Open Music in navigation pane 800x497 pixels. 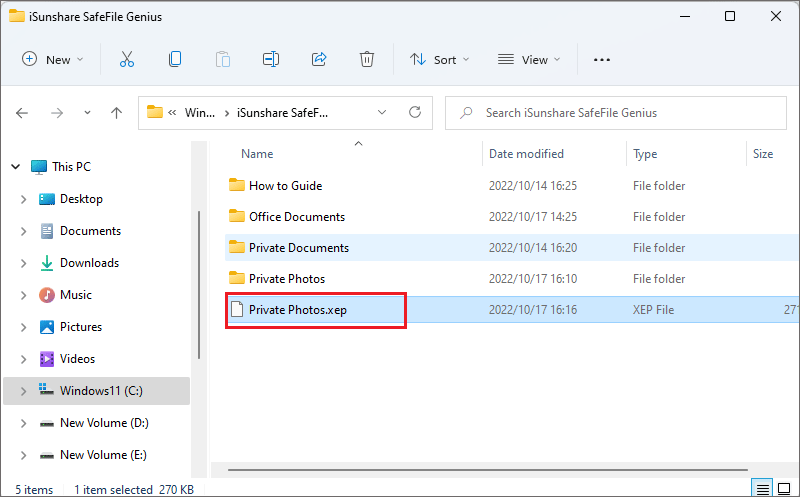(x=76, y=295)
